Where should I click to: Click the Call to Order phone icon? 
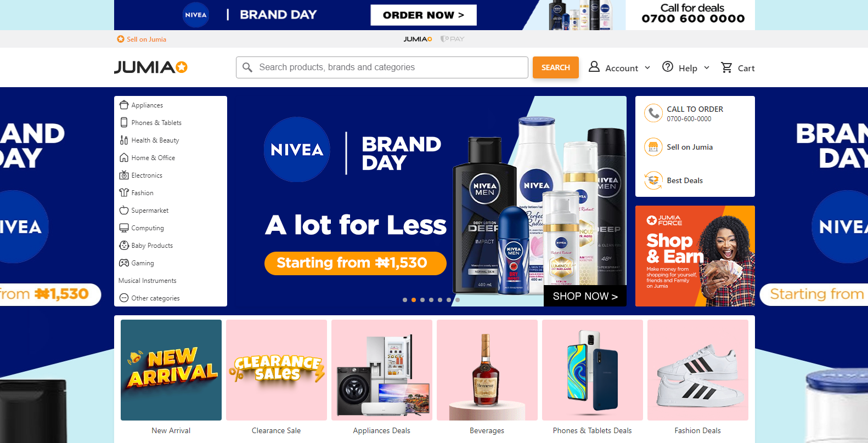[x=653, y=113]
